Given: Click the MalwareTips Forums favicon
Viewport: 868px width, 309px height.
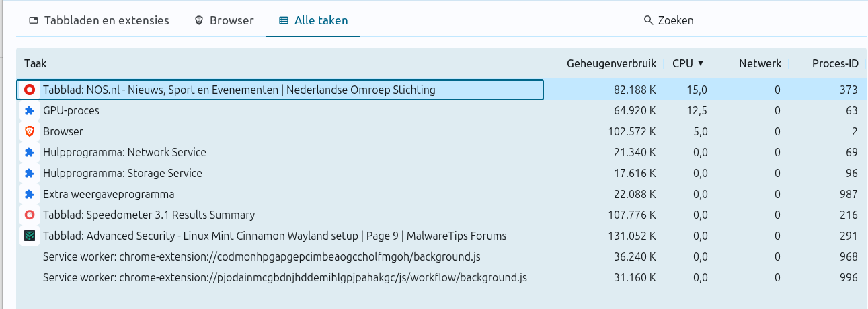Looking at the screenshot, I should tap(30, 236).
